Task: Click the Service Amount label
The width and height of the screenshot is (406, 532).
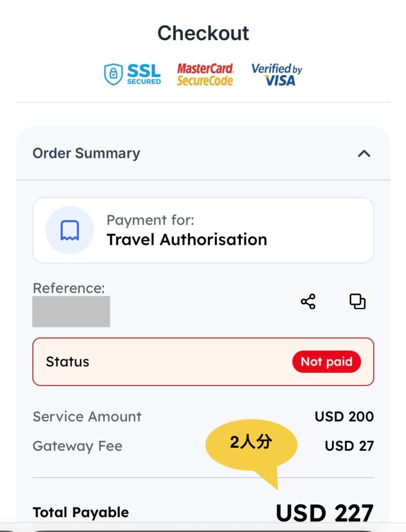Action: tap(87, 417)
